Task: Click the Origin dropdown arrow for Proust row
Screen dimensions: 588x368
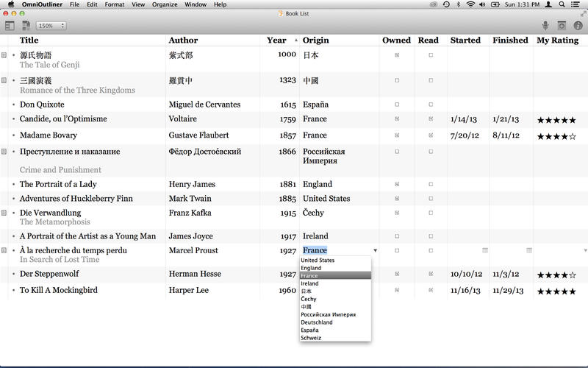Action: (x=375, y=251)
